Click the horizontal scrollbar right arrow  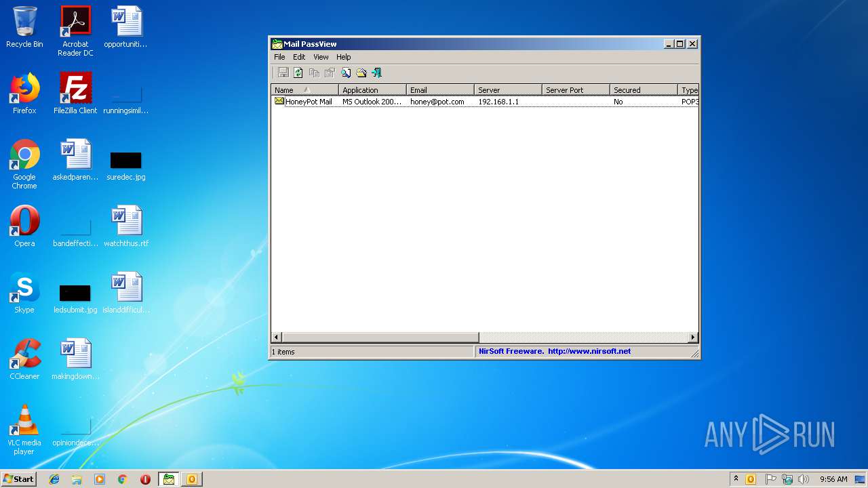(x=693, y=337)
